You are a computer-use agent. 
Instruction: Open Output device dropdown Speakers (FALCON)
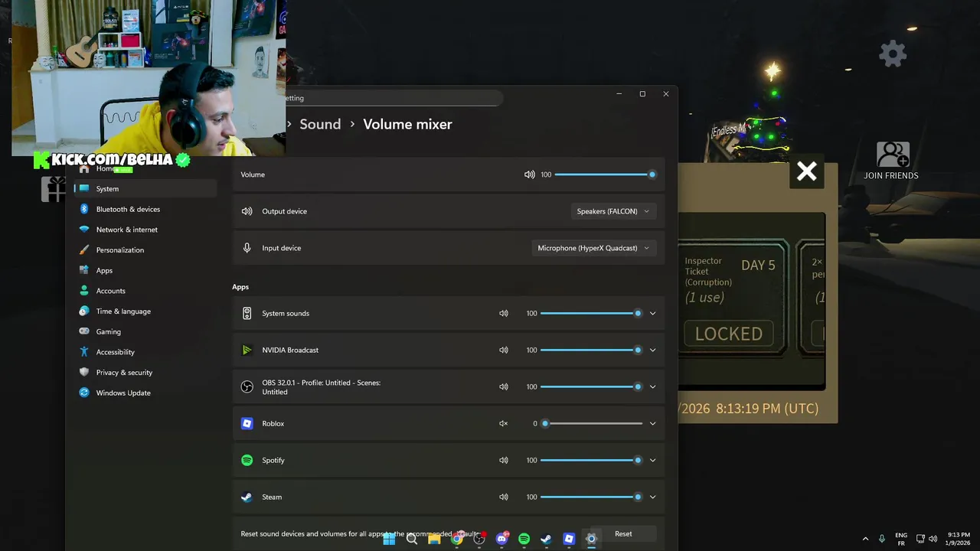tap(613, 211)
